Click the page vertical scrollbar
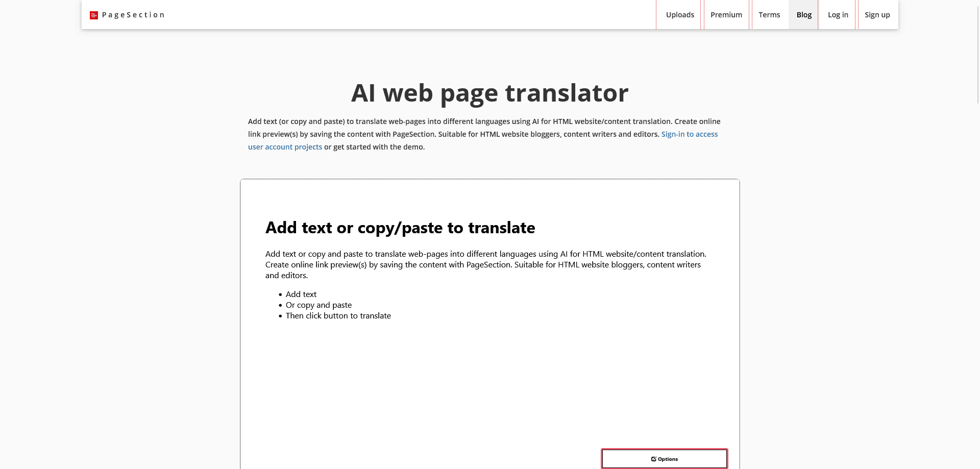 (978, 56)
